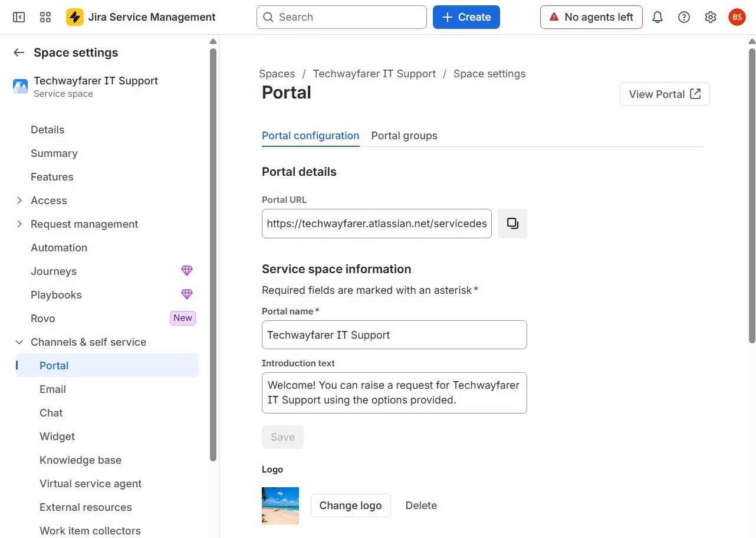Open the notifications bell
This screenshot has width=756, height=538.
pyautogui.click(x=658, y=17)
